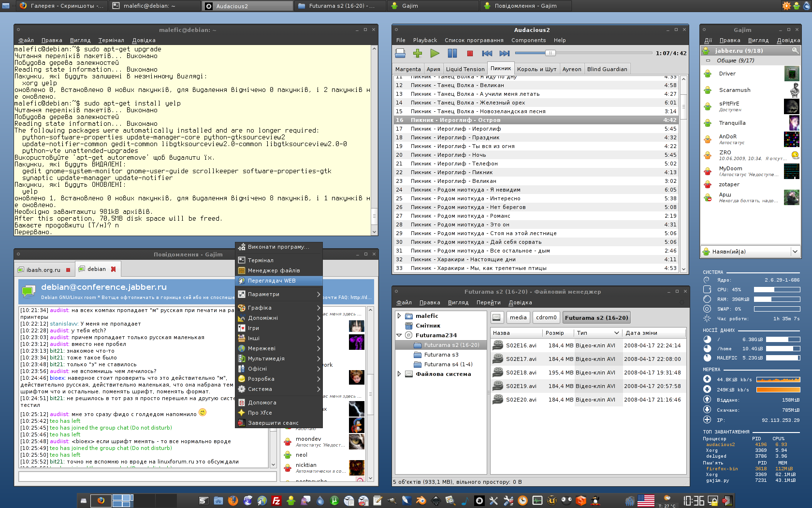Click the media path button in file manager
Screen dimensions: 812x508
(x=518, y=317)
